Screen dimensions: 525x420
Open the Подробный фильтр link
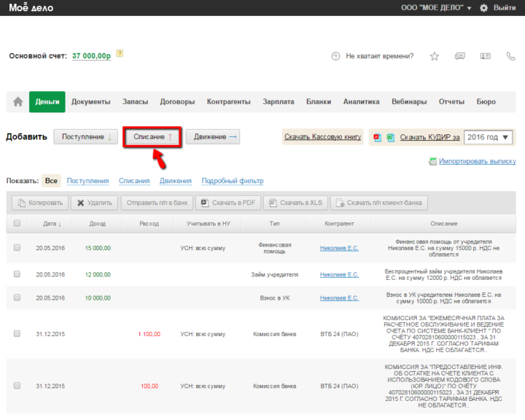(x=232, y=181)
